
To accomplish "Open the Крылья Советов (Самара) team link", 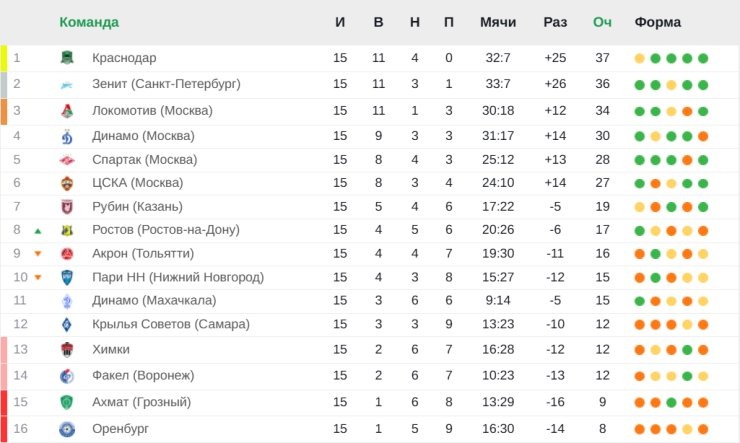I will tap(170, 324).
